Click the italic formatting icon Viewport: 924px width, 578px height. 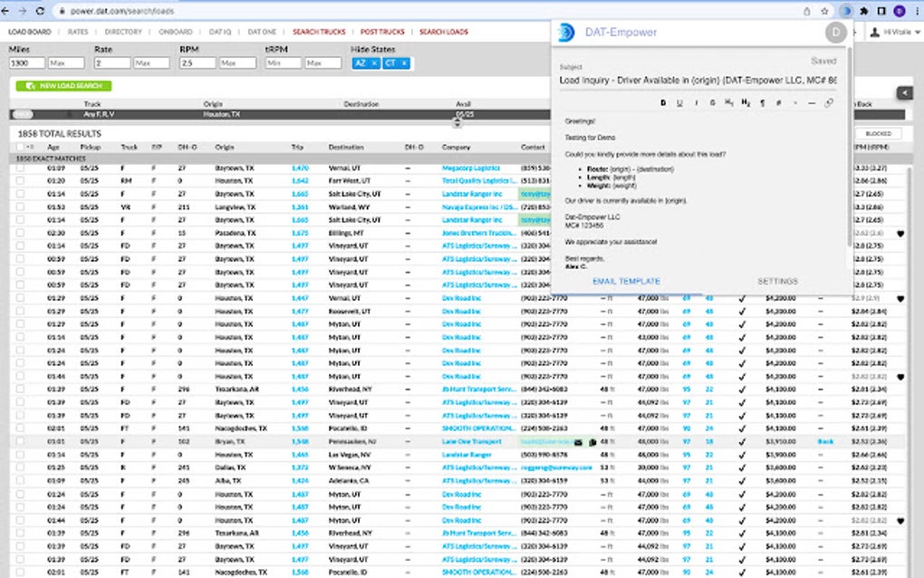tap(696, 103)
